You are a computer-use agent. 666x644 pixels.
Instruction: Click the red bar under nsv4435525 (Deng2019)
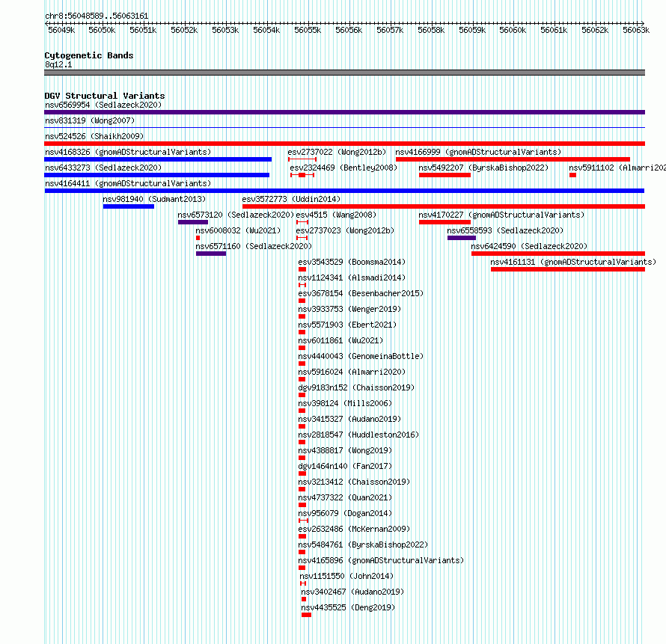(x=306, y=615)
